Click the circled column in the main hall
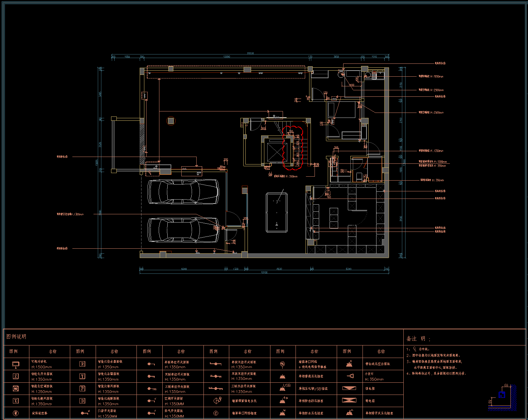Screen dimensions: 528x420 coord(171,121)
